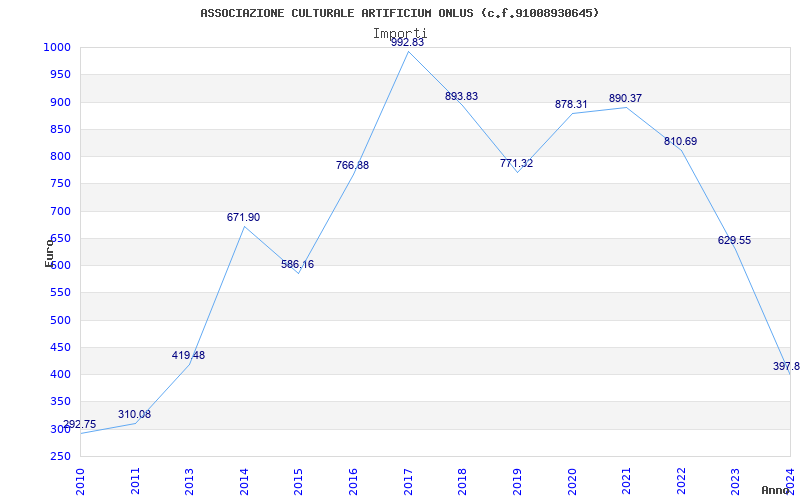
Task: Select the y-axis tick 350
Action: (x=60, y=402)
